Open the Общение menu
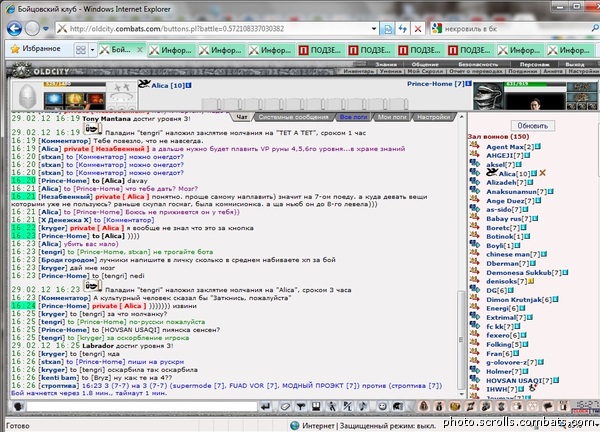600x432 pixels. tap(425, 64)
